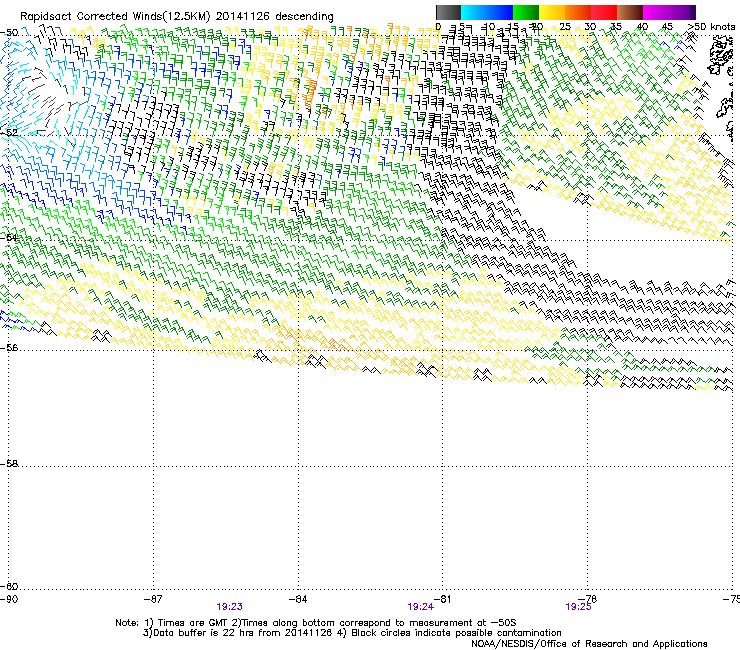
Task: Click the purple 19:24 time label
Action: 420,607
